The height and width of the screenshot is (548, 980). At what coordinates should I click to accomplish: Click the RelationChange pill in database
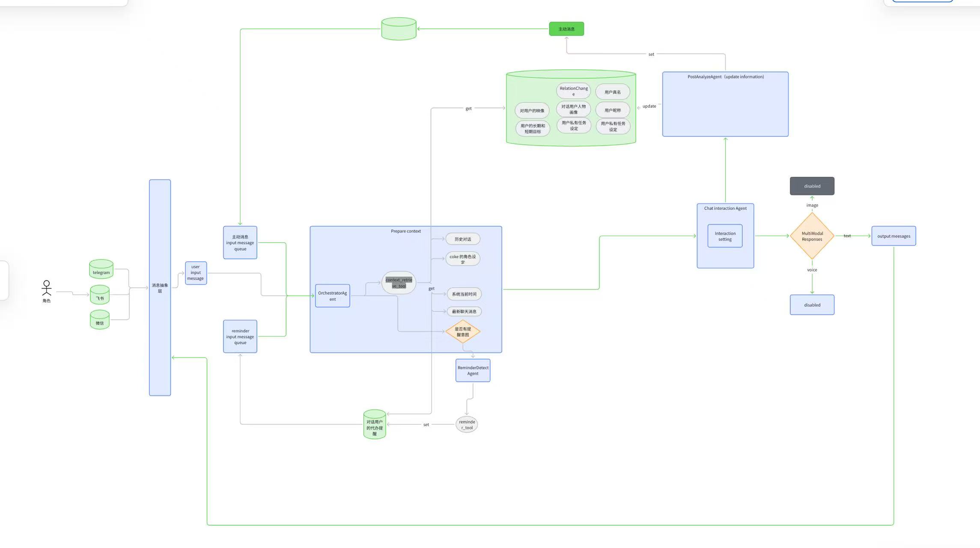point(573,91)
